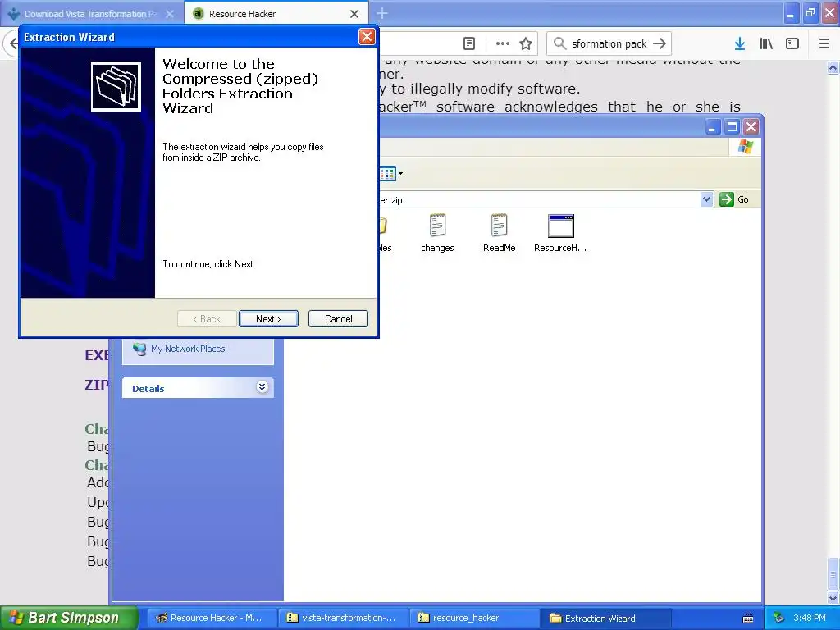Open the Firefox hamburger menu

click(x=824, y=43)
